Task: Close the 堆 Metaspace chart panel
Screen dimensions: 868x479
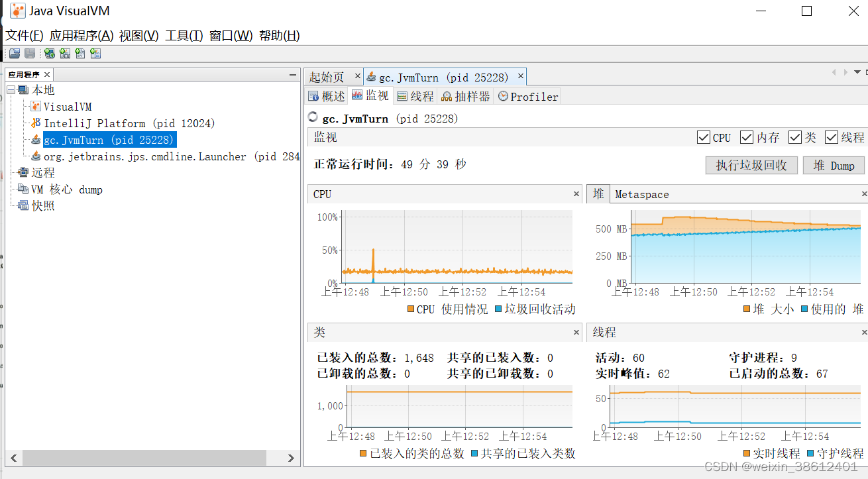Action: [864, 194]
